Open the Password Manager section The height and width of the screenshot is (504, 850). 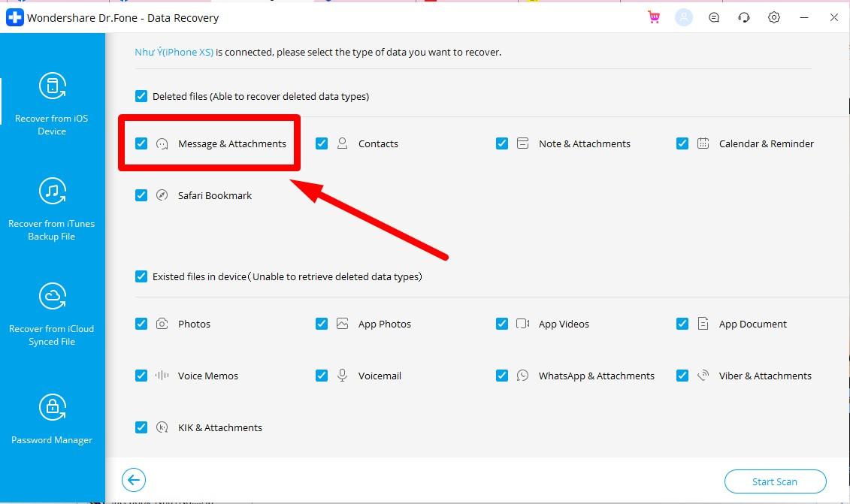click(52, 419)
